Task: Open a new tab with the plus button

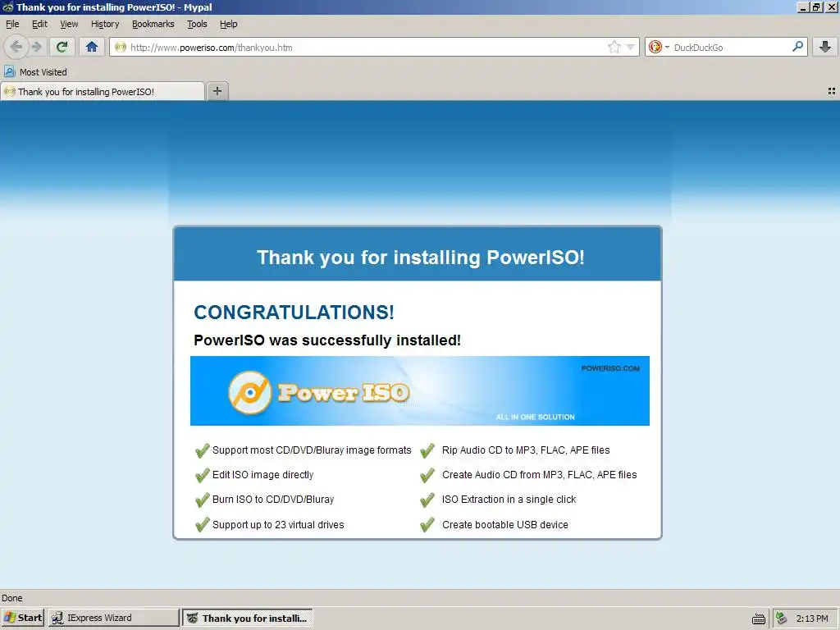Action: click(217, 91)
